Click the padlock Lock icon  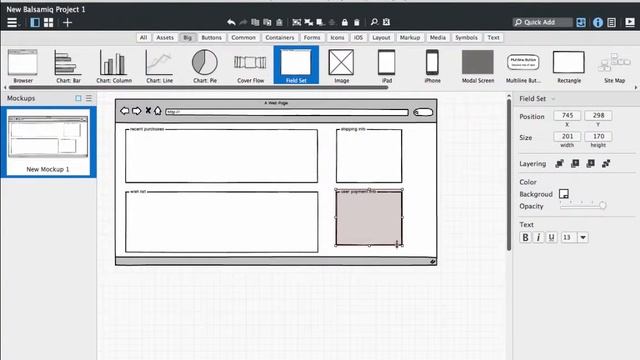(344, 22)
